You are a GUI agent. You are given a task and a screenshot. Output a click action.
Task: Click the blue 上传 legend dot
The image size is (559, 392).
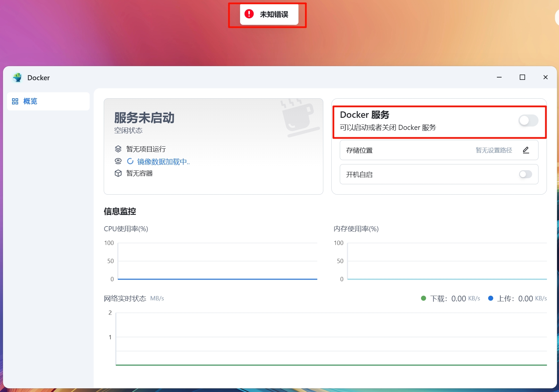pyautogui.click(x=491, y=298)
